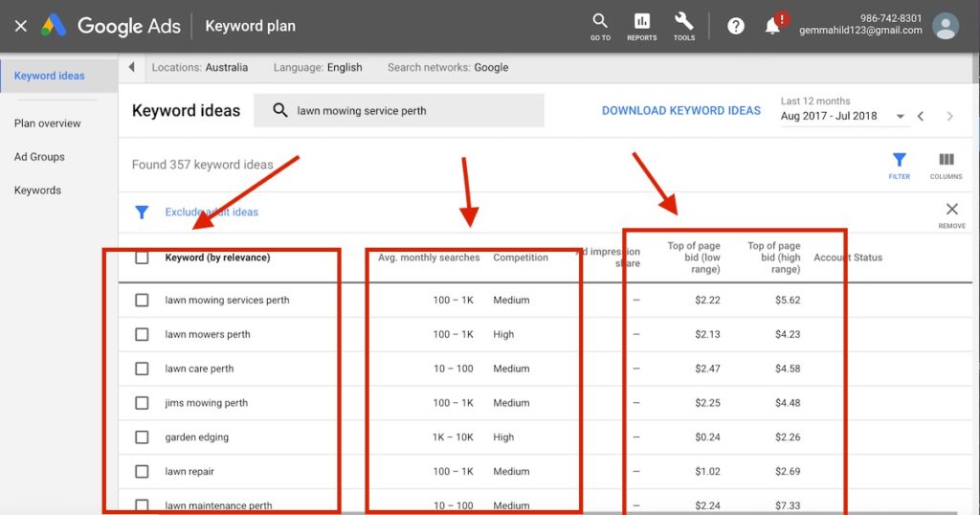980x515 pixels.
Task: Toggle the select-all keywords checkbox
Action: (x=142, y=257)
